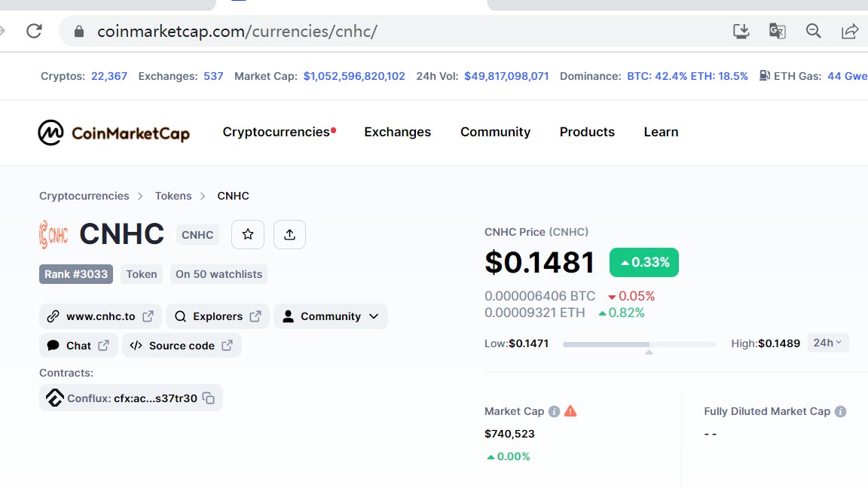
Task: Click the install/download page icon in address bar
Action: (741, 31)
